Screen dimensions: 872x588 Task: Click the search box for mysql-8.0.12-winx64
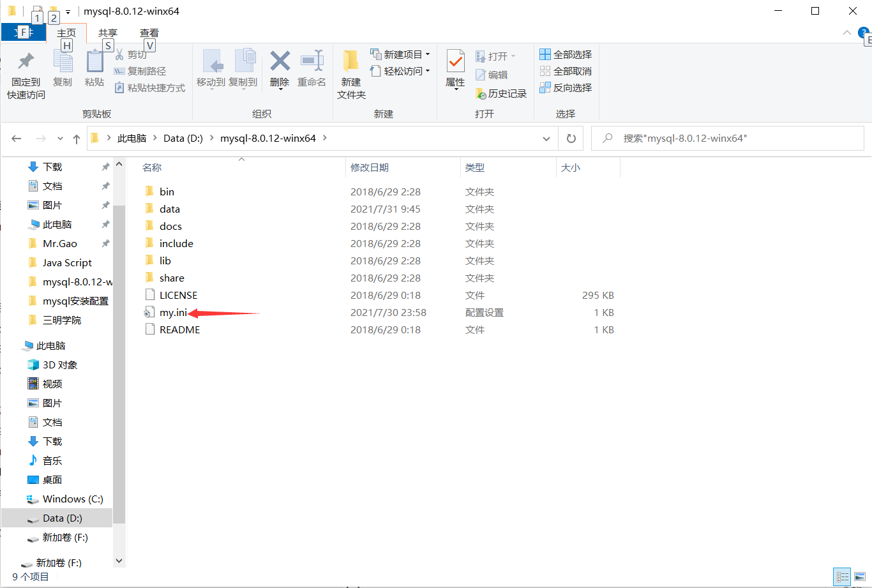coord(728,139)
